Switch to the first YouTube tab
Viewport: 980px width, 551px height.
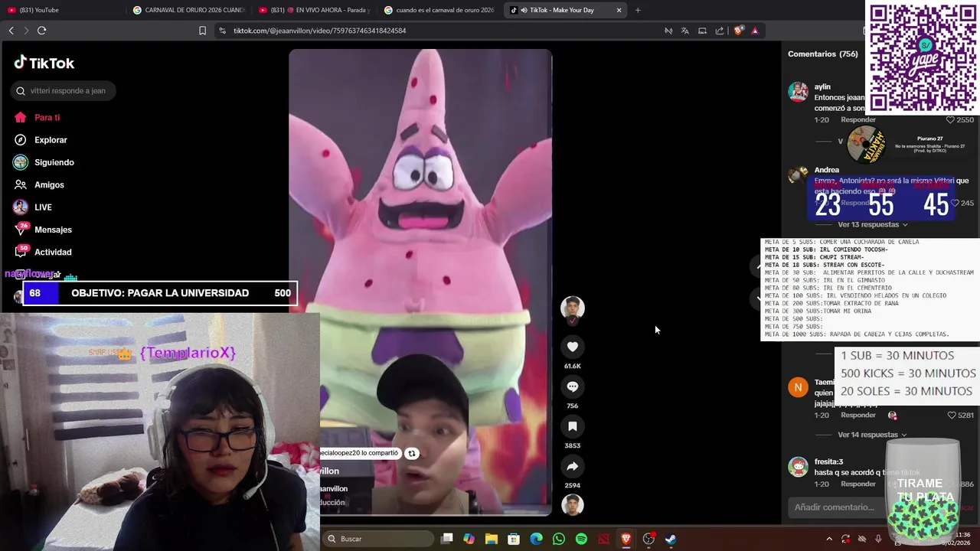pyautogui.click(x=63, y=10)
